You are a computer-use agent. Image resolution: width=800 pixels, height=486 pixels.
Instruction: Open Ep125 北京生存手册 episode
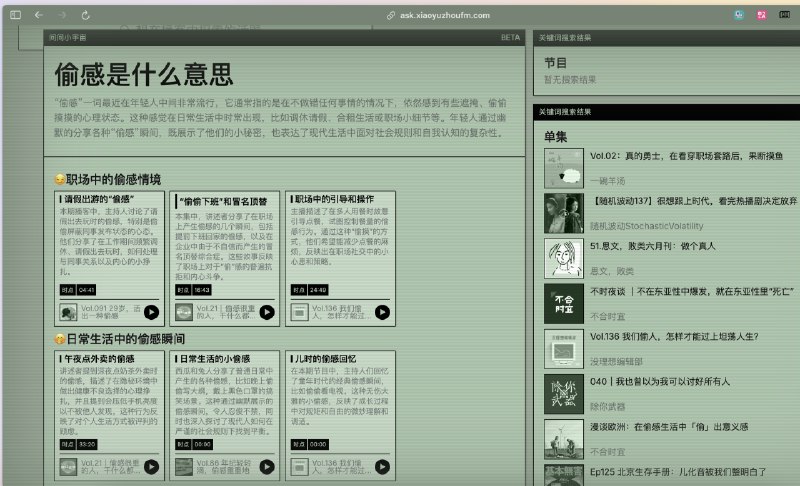click(x=678, y=472)
